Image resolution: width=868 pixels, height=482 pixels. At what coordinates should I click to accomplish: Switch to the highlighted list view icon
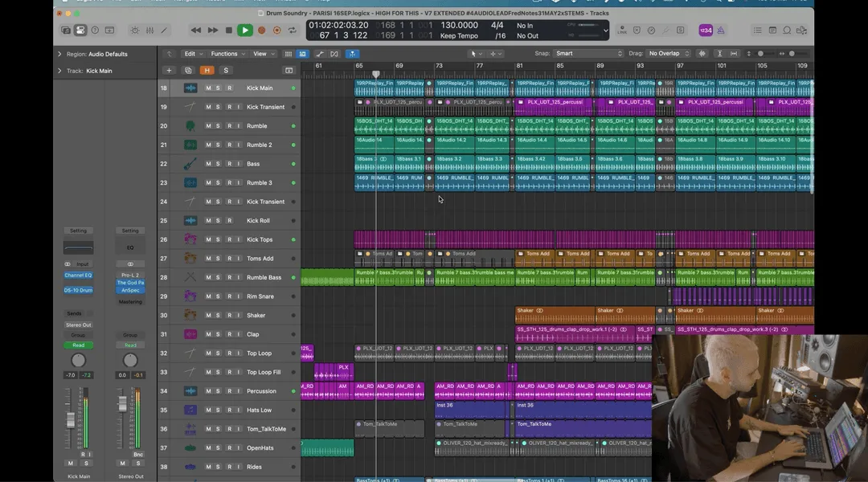[x=302, y=54]
